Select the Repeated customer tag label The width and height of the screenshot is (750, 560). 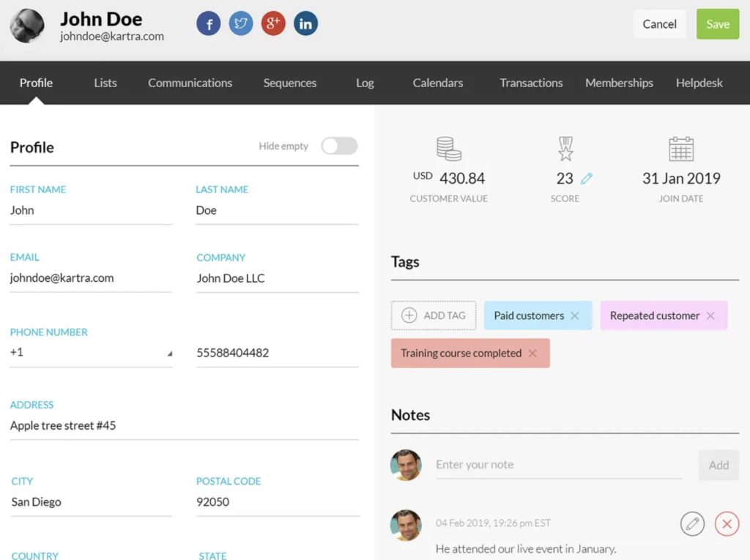coord(654,316)
